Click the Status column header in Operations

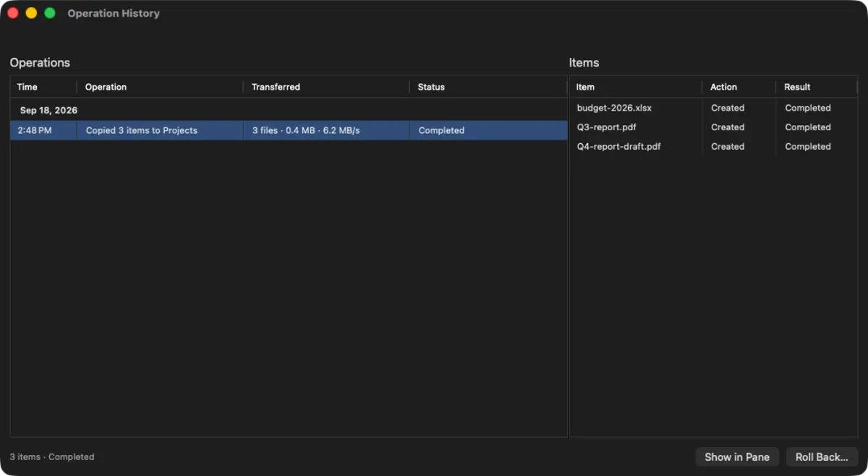pos(488,87)
